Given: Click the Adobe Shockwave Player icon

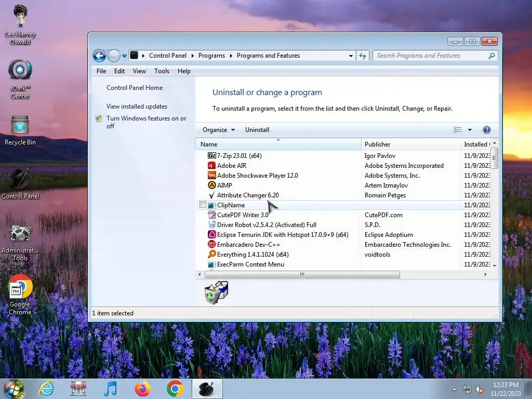Looking at the screenshot, I should pos(212,176).
